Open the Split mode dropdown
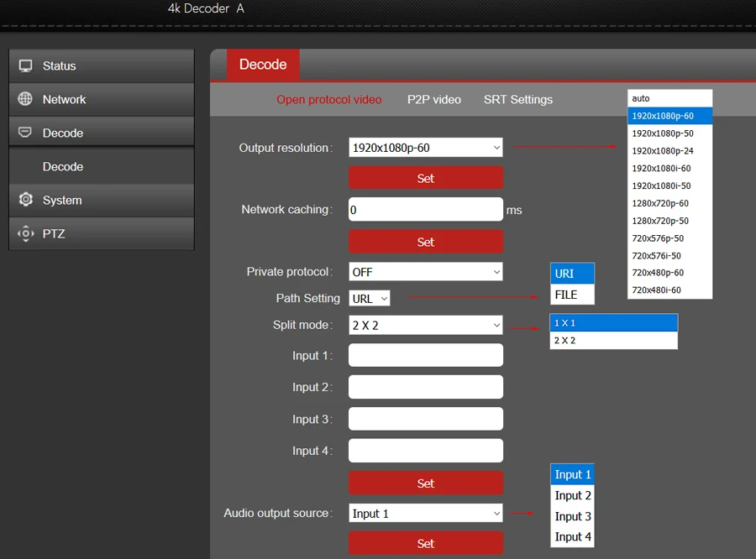Image resolution: width=756 pixels, height=559 pixels. [x=426, y=326]
